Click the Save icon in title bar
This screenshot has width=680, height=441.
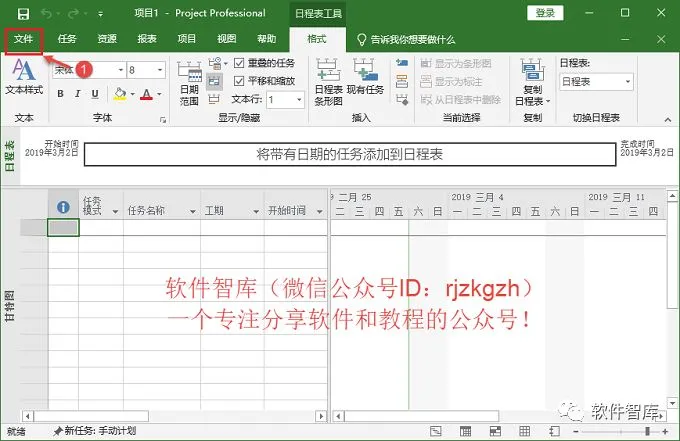coord(23,14)
